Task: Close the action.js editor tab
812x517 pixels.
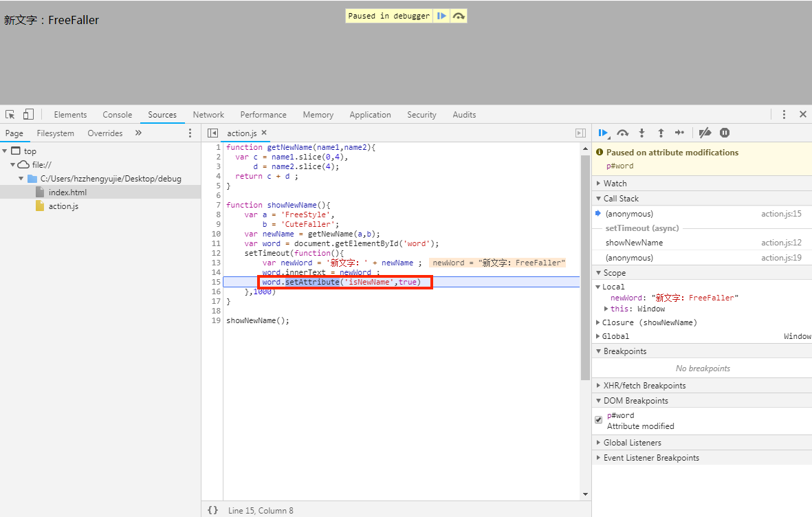Action: (x=264, y=133)
